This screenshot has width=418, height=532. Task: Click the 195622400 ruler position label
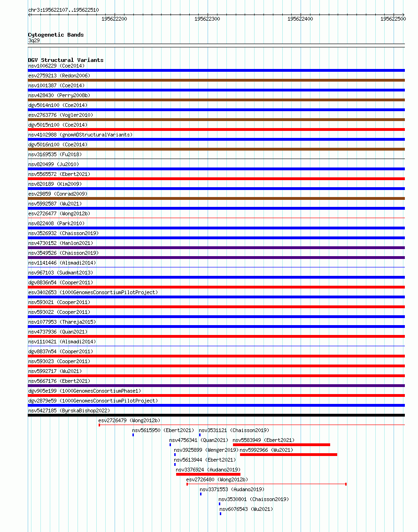300,19
